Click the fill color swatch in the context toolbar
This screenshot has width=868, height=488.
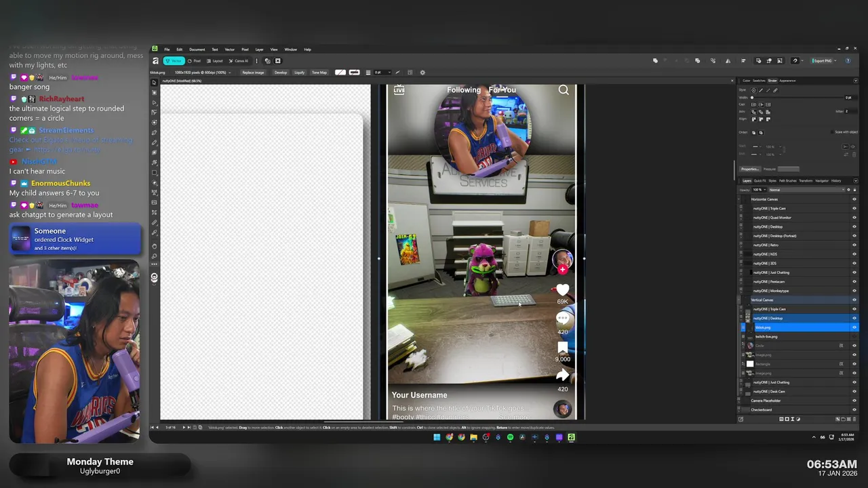(x=340, y=73)
